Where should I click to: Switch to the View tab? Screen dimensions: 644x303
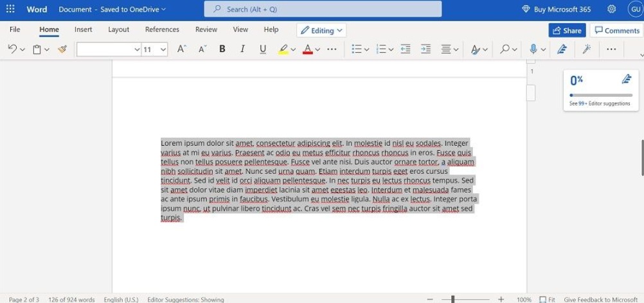pos(240,30)
